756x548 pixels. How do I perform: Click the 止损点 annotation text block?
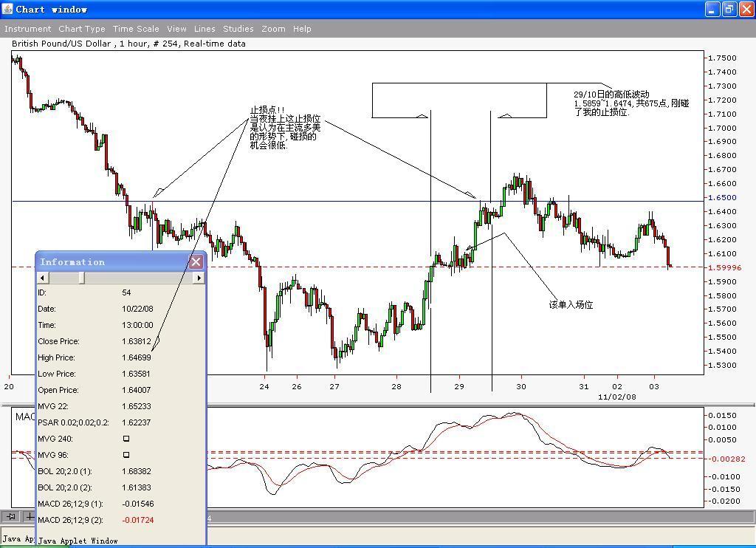(285, 127)
